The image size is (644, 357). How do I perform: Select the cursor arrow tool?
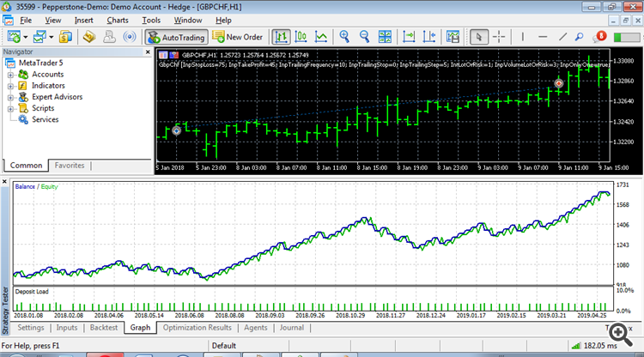pyautogui.click(x=479, y=37)
